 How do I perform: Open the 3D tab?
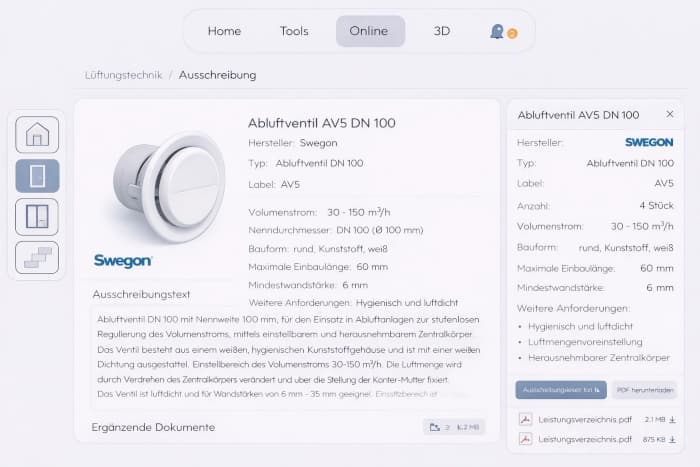tap(442, 31)
